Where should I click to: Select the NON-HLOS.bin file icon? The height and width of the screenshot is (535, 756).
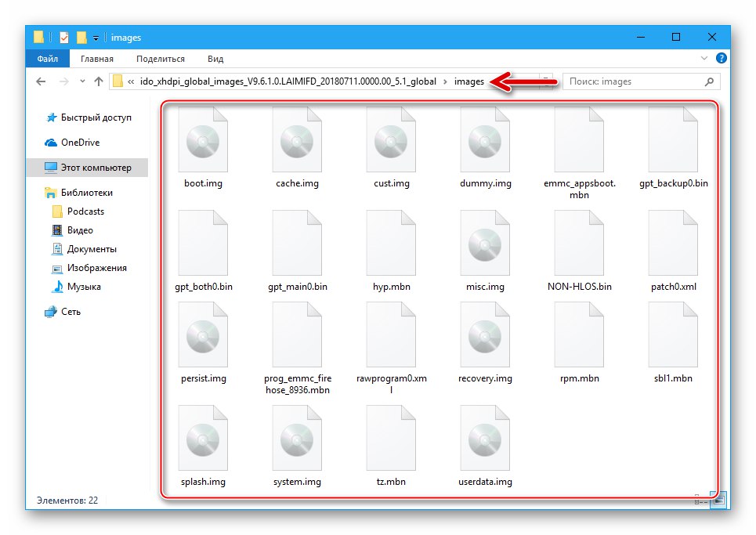pyautogui.click(x=579, y=243)
